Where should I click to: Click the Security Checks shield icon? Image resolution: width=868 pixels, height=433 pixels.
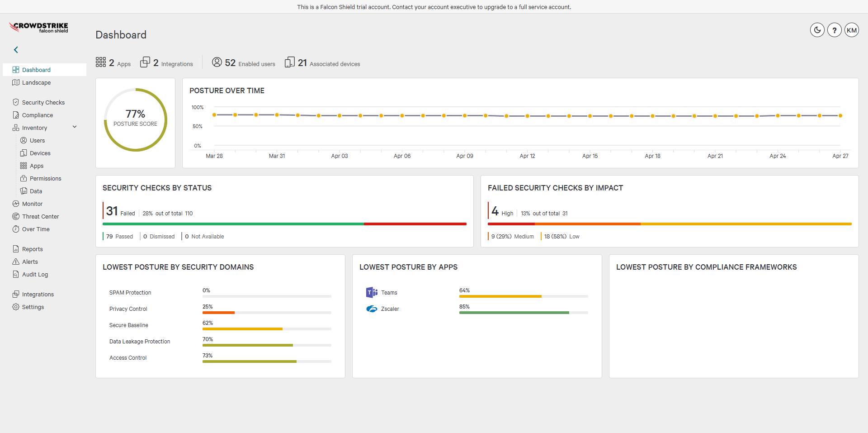tap(16, 102)
